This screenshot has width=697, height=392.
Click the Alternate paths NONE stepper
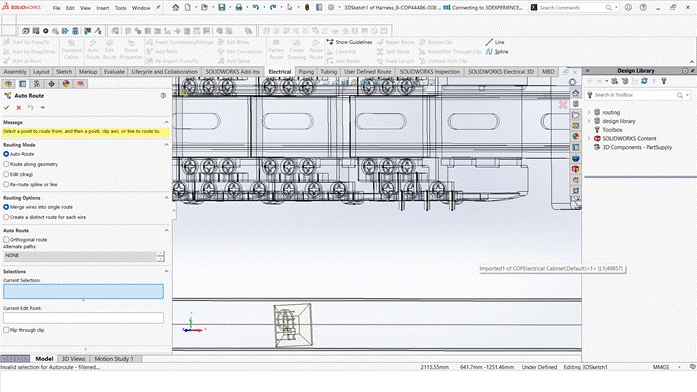click(x=160, y=256)
